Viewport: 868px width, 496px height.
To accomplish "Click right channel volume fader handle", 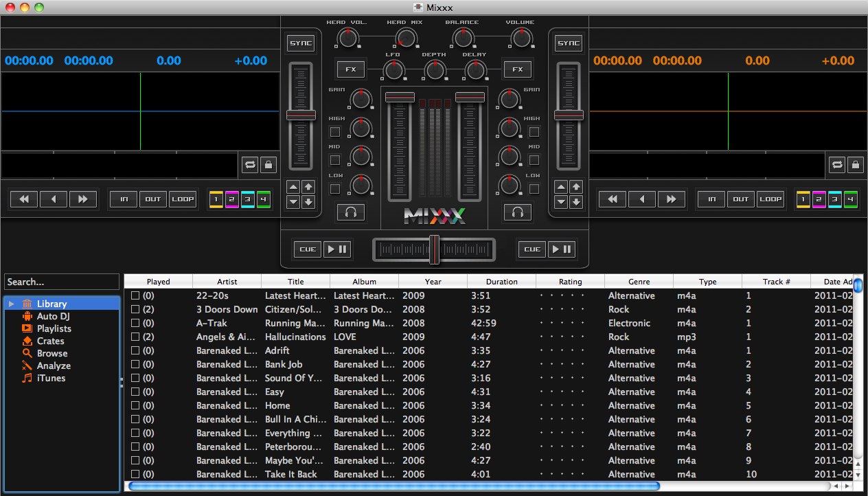I will 470,97.
